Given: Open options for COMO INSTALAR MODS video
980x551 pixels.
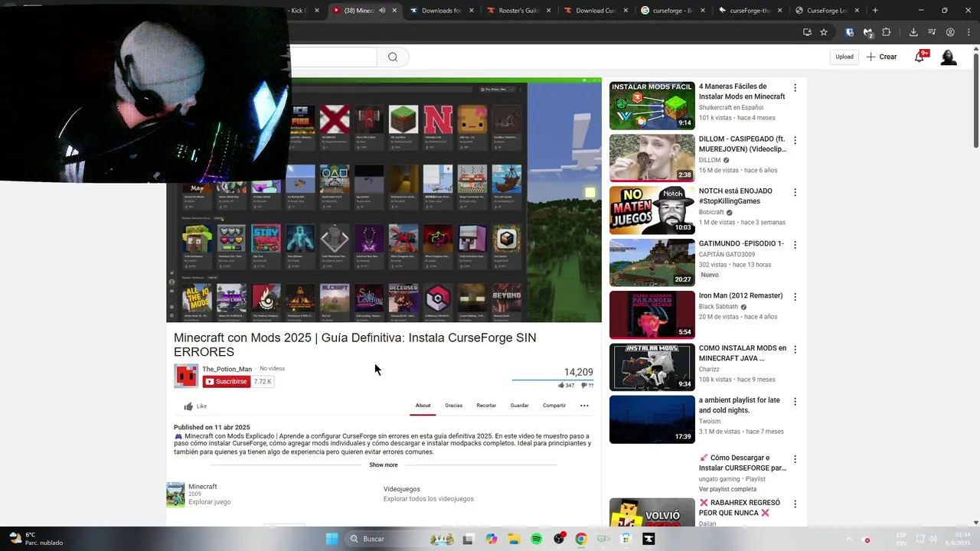Looking at the screenshot, I should 795,349.
